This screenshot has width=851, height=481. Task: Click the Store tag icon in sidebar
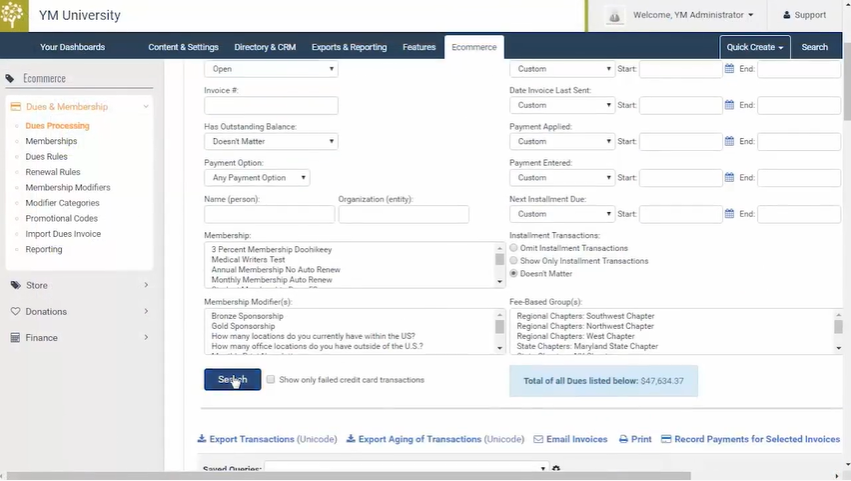15,285
